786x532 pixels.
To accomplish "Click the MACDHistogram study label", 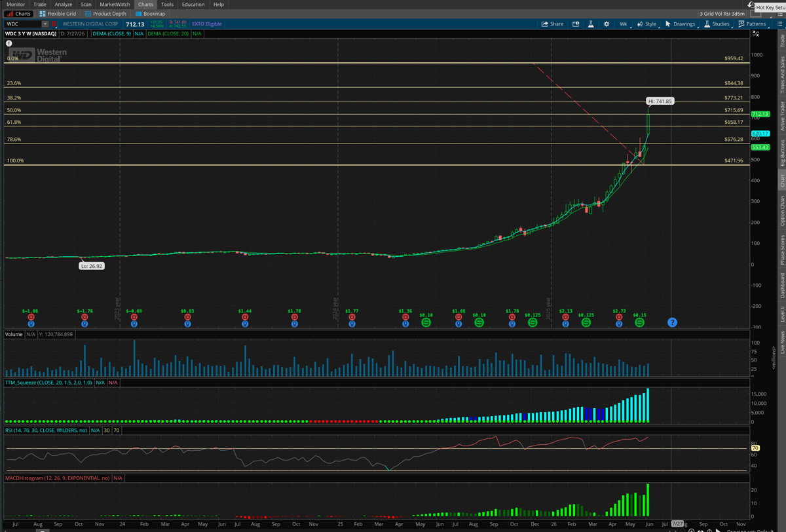I will 57,478.
